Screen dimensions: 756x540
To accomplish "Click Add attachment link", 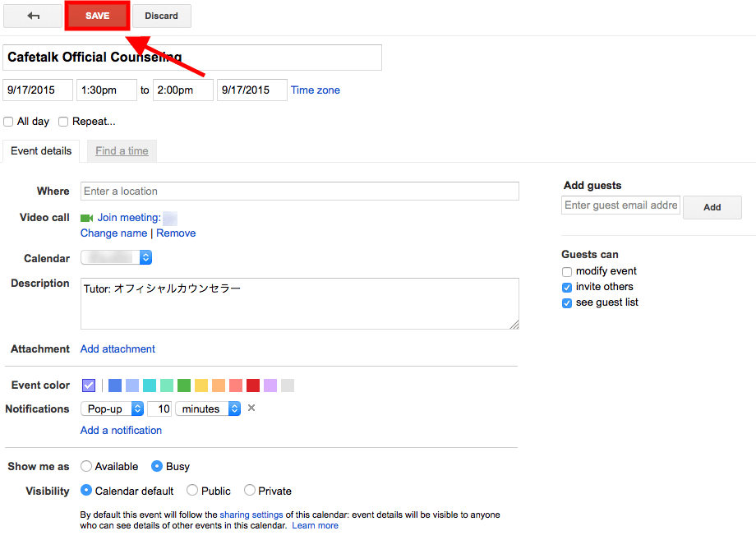I will pos(118,349).
